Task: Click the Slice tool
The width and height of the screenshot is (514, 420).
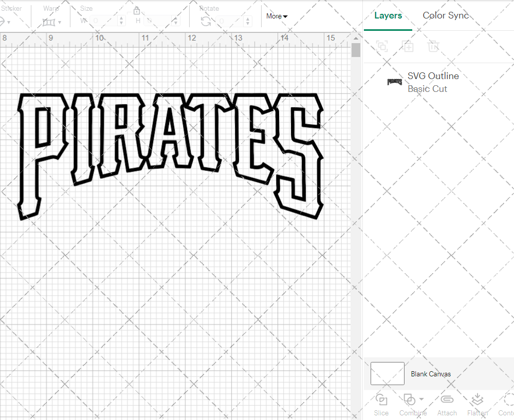Action: coord(381,405)
